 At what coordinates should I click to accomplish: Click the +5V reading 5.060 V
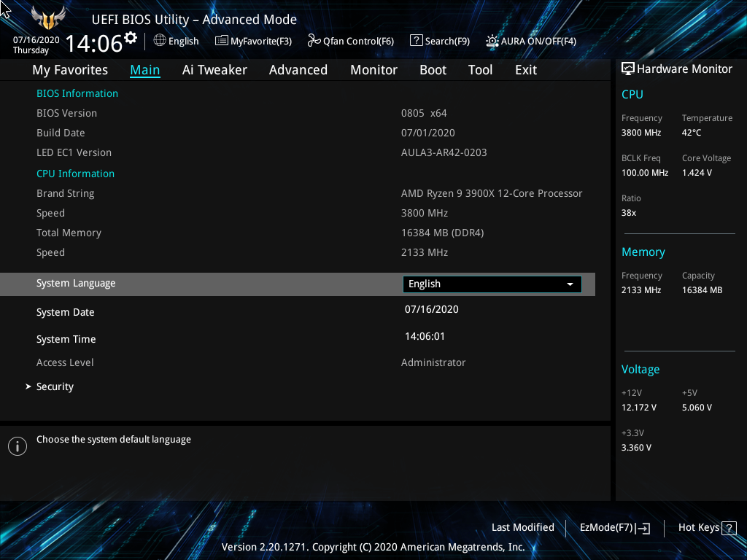pos(697,408)
